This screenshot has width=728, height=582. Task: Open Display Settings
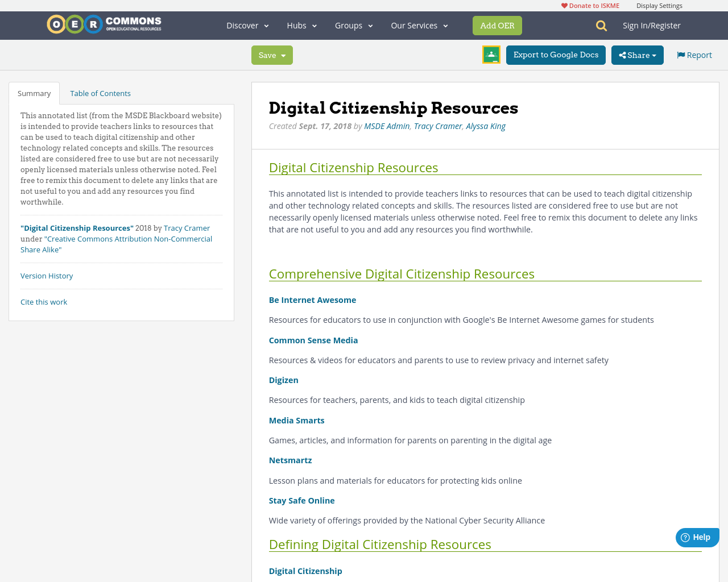tap(659, 6)
